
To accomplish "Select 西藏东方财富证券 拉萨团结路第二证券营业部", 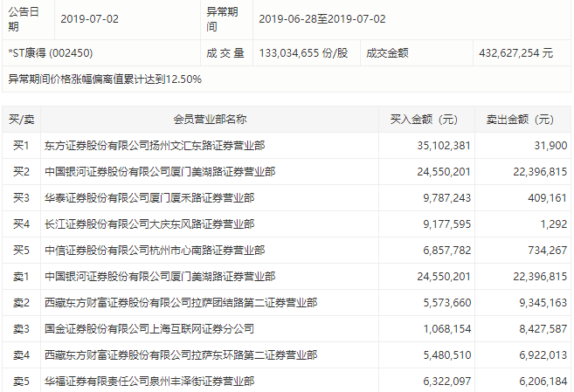I will [x=181, y=303].
